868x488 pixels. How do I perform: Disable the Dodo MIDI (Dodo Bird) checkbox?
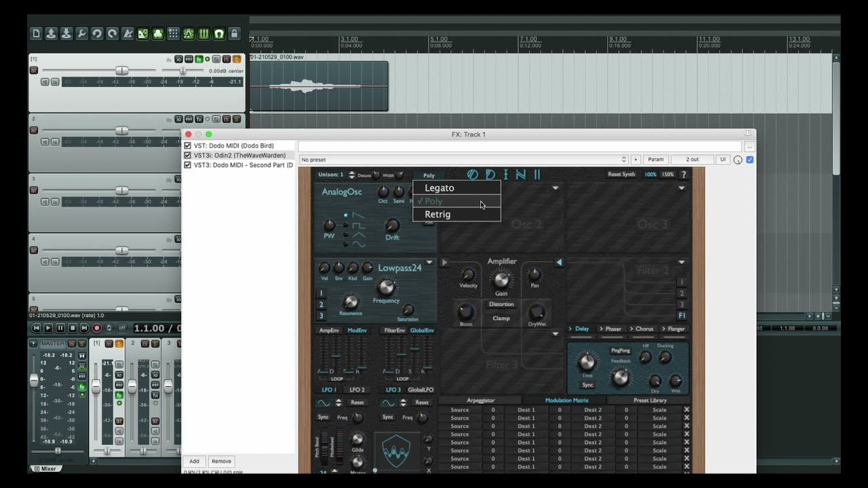(188, 146)
